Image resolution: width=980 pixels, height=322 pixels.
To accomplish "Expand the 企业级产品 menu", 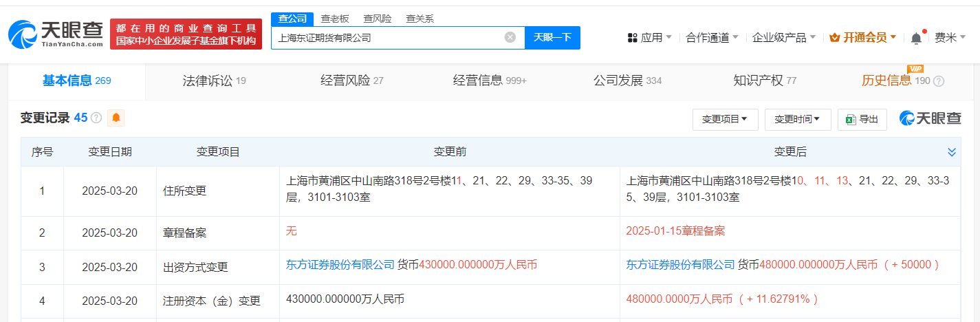I will (x=784, y=38).
